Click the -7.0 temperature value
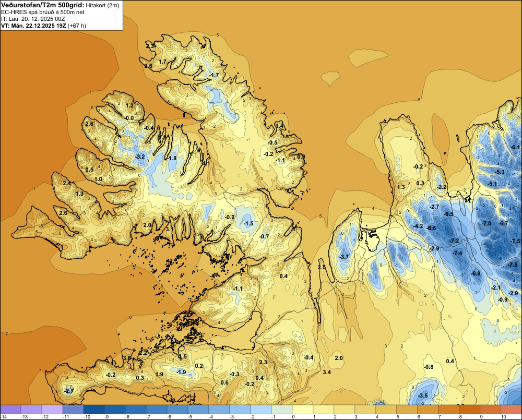 point(487,223)
